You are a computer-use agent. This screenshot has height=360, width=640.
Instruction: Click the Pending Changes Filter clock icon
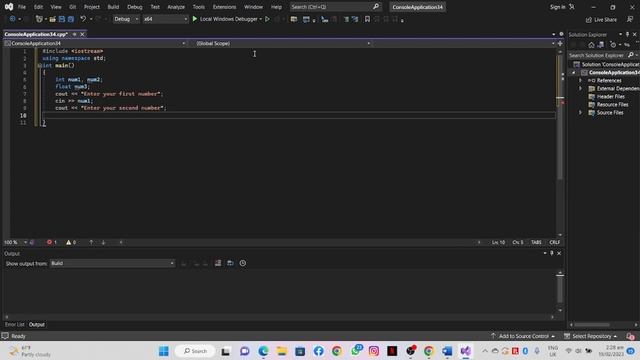pos(613,45)
